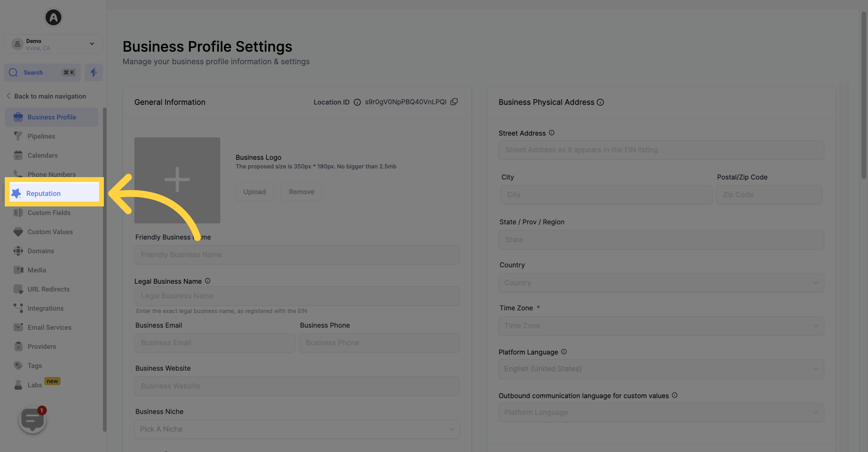Click the Upload button for logo
The width and height of the screenshot is (868, 452).
(x=254, y=191)
